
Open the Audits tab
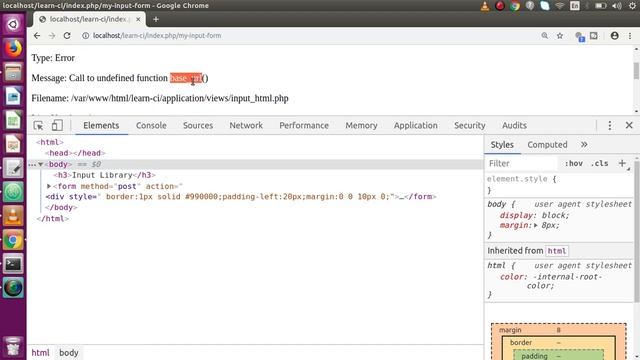(x=514, y=125)
